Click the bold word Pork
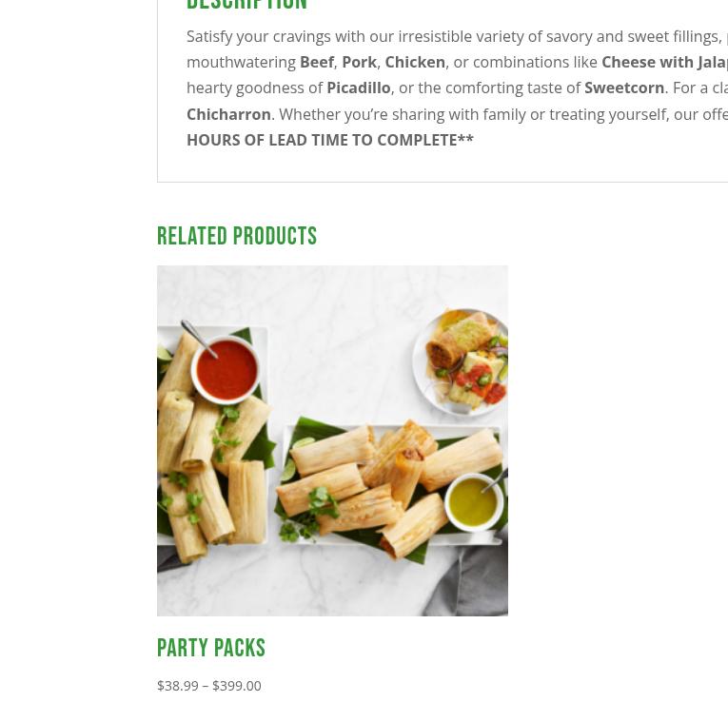Viewport: 728px width, 702px height. (359, 62)
